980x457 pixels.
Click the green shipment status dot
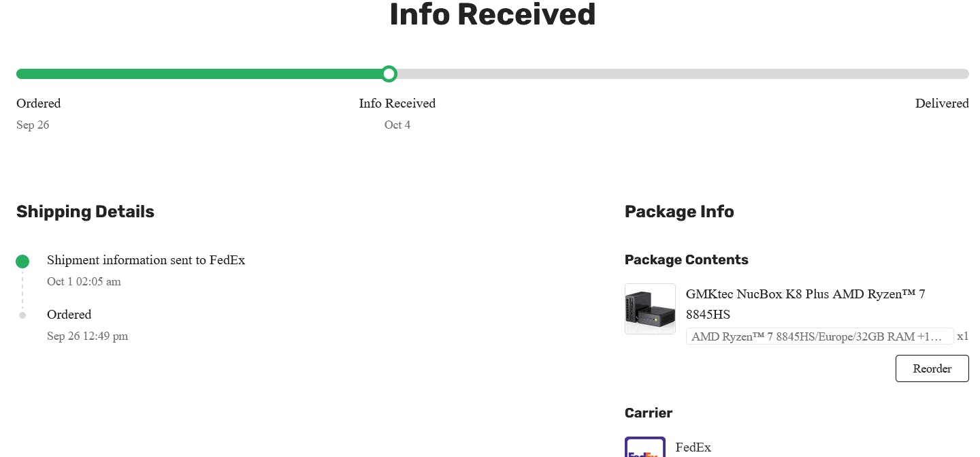tap(22, 261)
